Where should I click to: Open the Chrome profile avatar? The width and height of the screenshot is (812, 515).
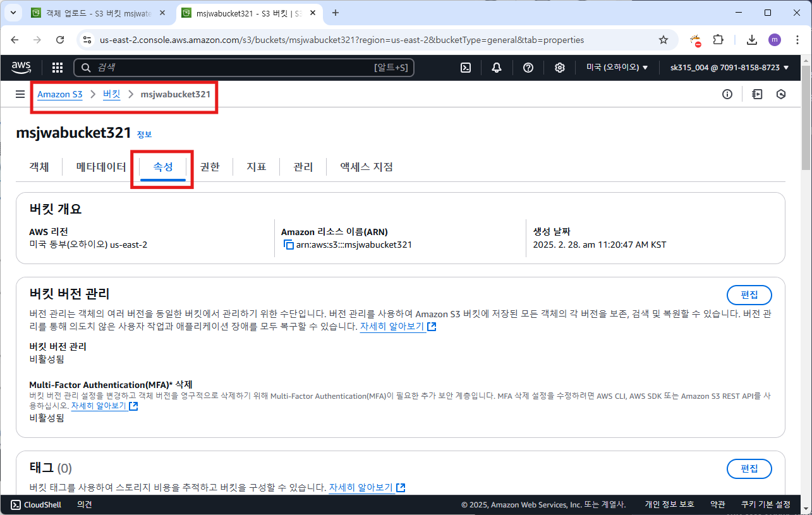point(774,40)
